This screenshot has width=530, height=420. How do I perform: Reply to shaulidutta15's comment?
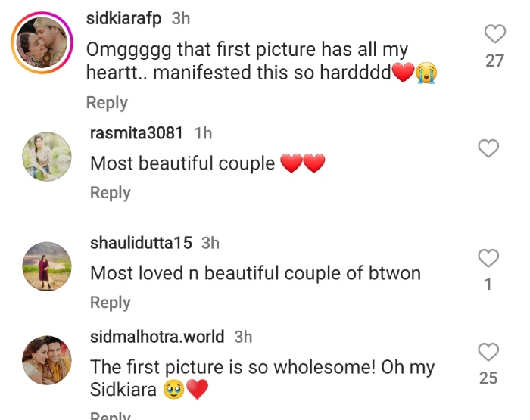[x=111, y=303]
